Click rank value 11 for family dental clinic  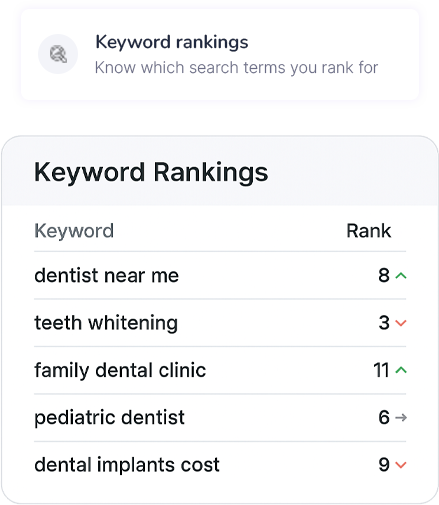click(x=381, y=370)
